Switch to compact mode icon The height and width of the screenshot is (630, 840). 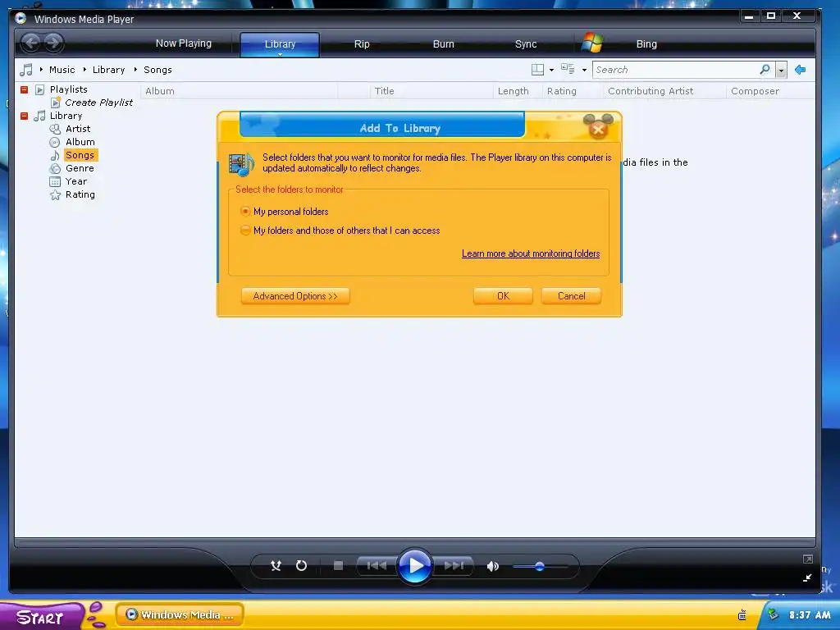(807, 577)
